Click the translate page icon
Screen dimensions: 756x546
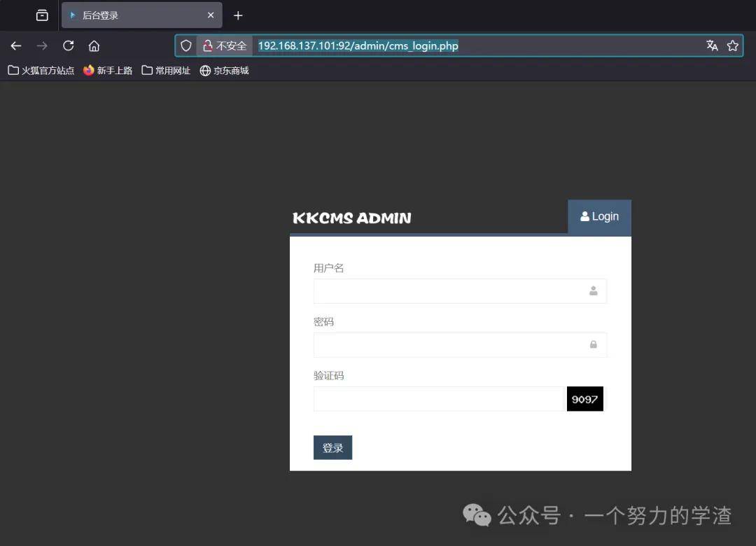click(x=712, y=45)
